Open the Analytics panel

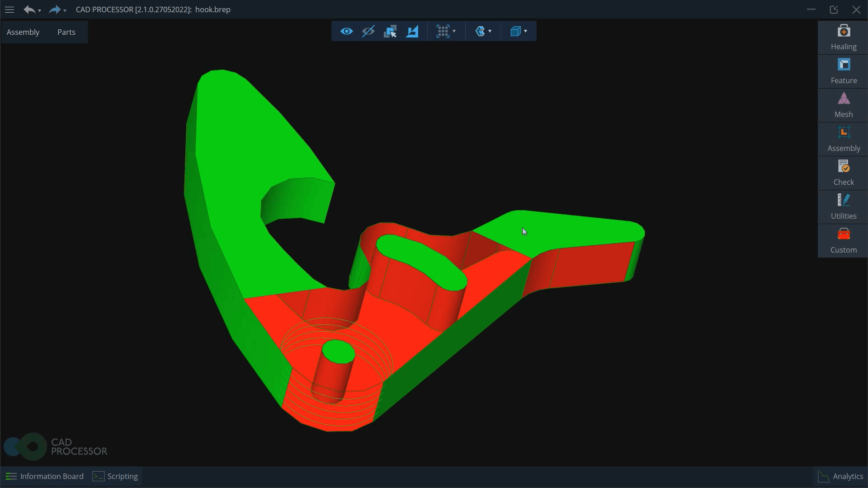pos(841,476)
